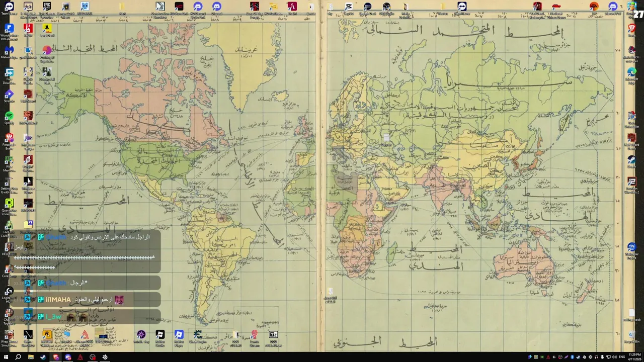Open File Explorer from the taskbar
Image resolution: width=644 pixels, height=362 pixels.
coord(31,357)
